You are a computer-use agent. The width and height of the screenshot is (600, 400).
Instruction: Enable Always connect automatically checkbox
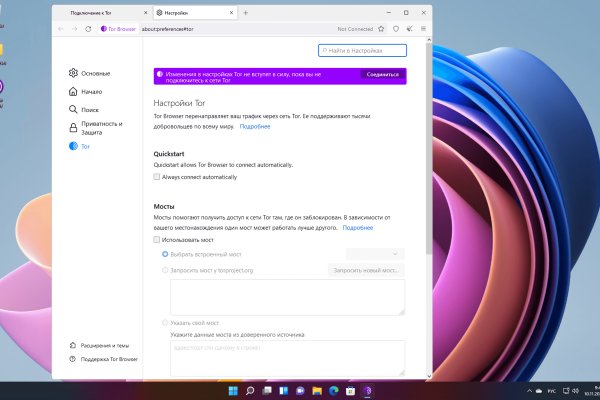pyautogui.click(x=157, y=176)
